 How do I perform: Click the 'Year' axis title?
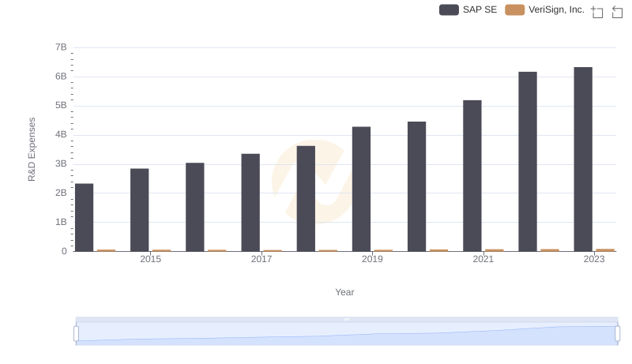(344, 292)
